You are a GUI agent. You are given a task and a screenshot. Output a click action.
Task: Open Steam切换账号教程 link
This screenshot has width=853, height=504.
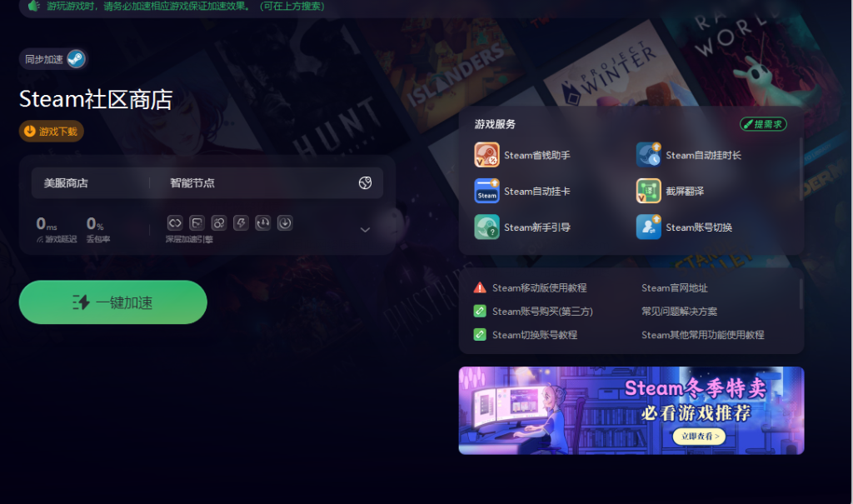[x=535, y=335]
